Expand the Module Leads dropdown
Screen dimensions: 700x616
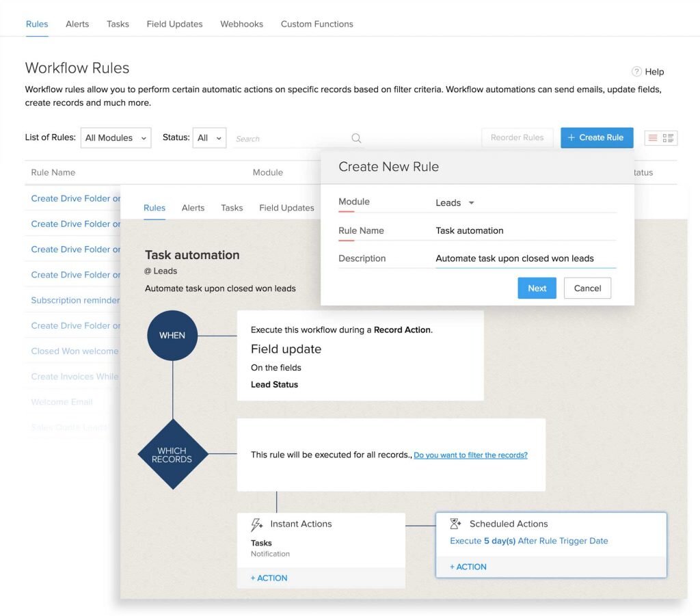point(455,202)
